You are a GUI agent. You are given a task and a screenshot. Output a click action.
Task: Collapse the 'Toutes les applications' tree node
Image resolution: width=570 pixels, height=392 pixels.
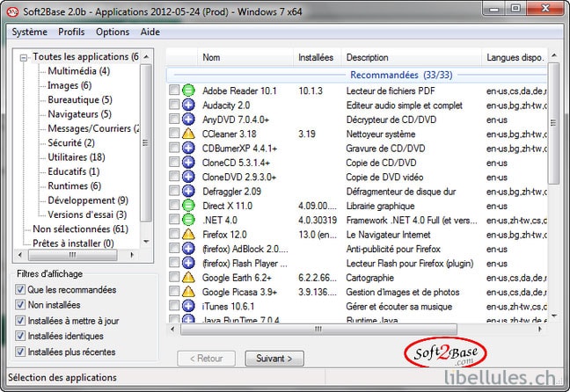pos(24,58)
